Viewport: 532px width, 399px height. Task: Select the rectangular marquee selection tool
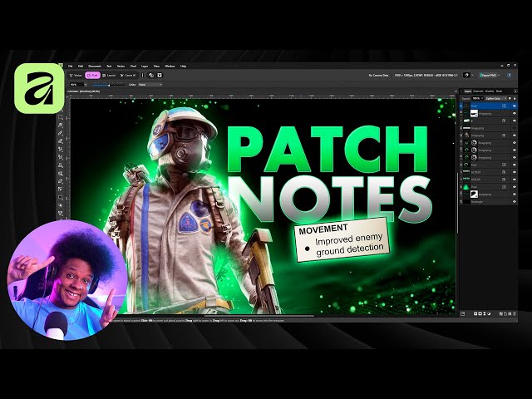tap(61, 117)
